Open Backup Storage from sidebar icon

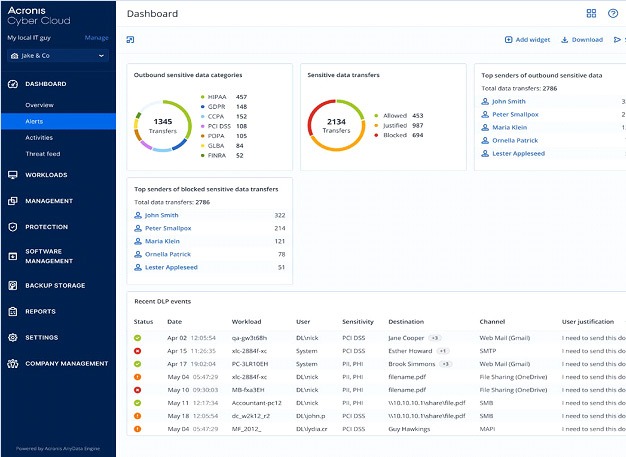[x=13, y=285]
